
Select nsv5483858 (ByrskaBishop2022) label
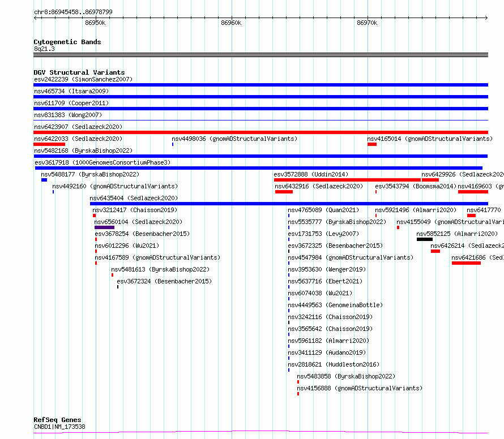[346, 376]
